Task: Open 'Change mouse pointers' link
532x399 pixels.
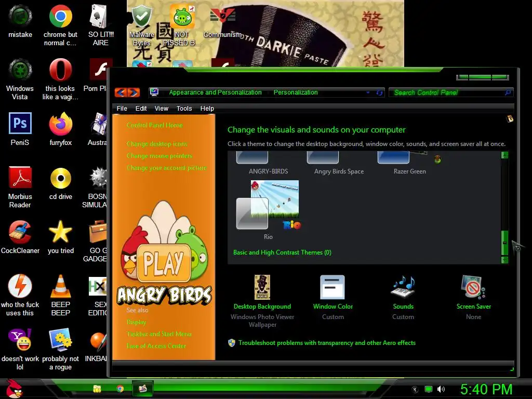Action: click(x=159, y=156)
